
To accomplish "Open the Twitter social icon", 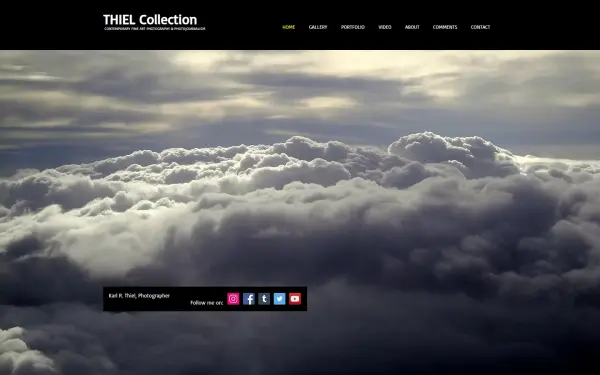I will point(279,299).
